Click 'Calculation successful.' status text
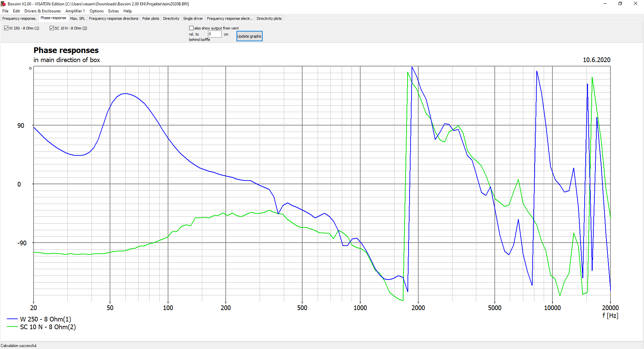 (19, 346)
